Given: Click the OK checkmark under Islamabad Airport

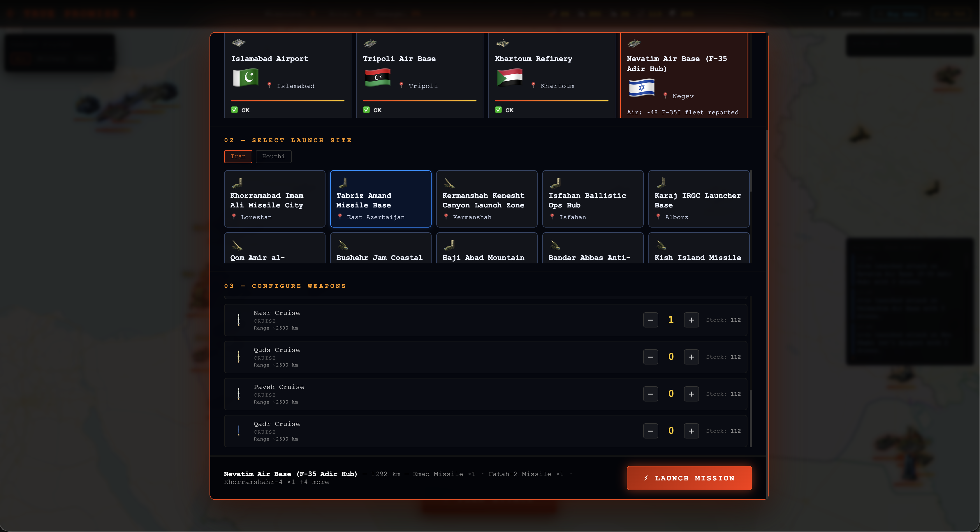Looking at the screenshot, I should [234, 110].
